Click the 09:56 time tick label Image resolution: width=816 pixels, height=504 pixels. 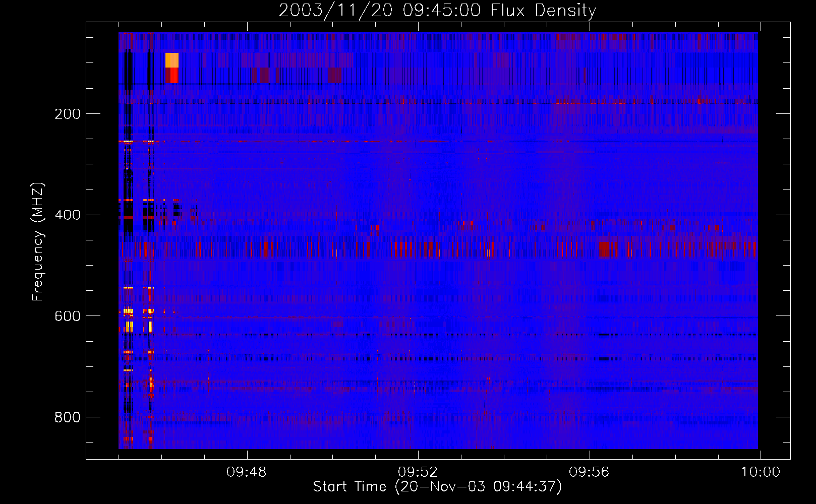point(589,472)
